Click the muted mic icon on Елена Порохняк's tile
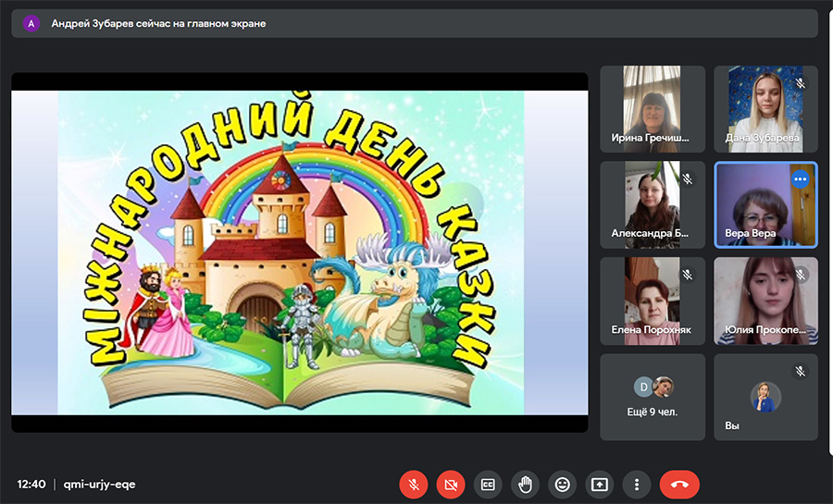The image size is (833, 504). click(x=687, y=275)
